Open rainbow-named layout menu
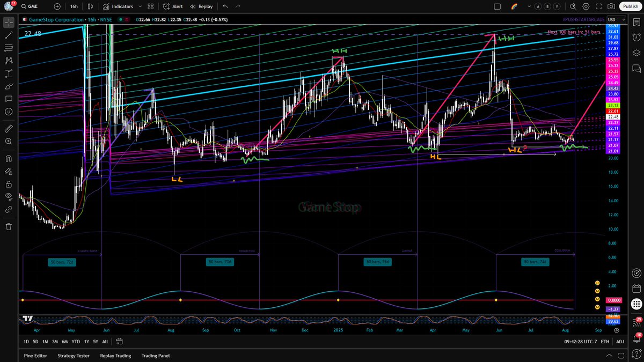The height and width of the screenshot is (362, 644). point(515,6)
